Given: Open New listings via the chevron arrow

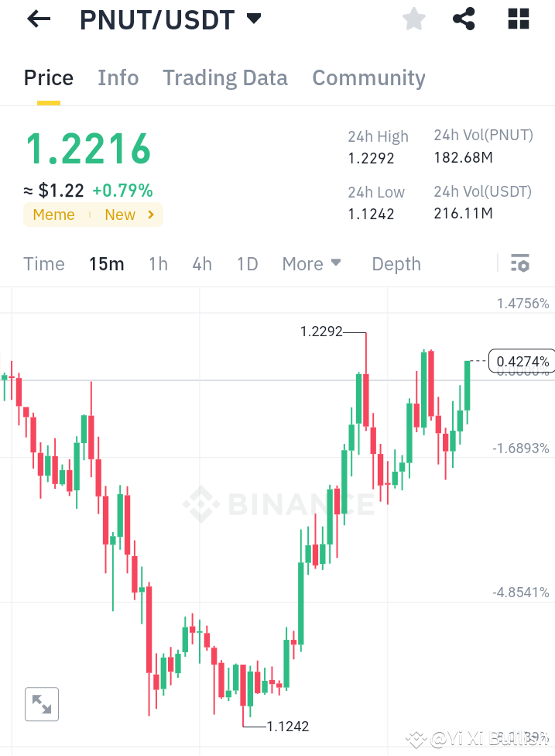Looking at the screenshot, I should tap(152, 215).
